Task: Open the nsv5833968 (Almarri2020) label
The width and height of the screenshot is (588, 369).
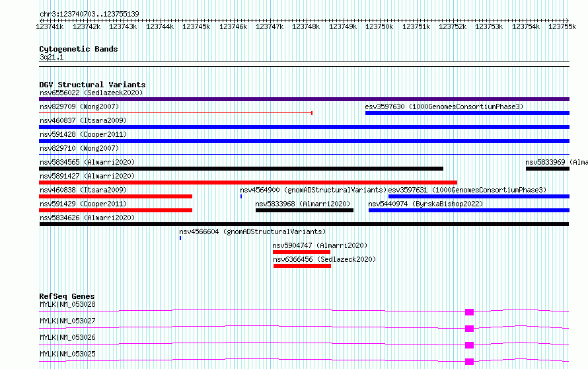Action: click(x=303, y=204)
